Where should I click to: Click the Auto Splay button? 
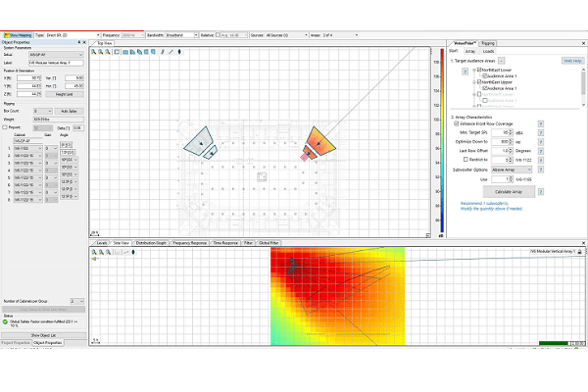[x=69, y=111]
